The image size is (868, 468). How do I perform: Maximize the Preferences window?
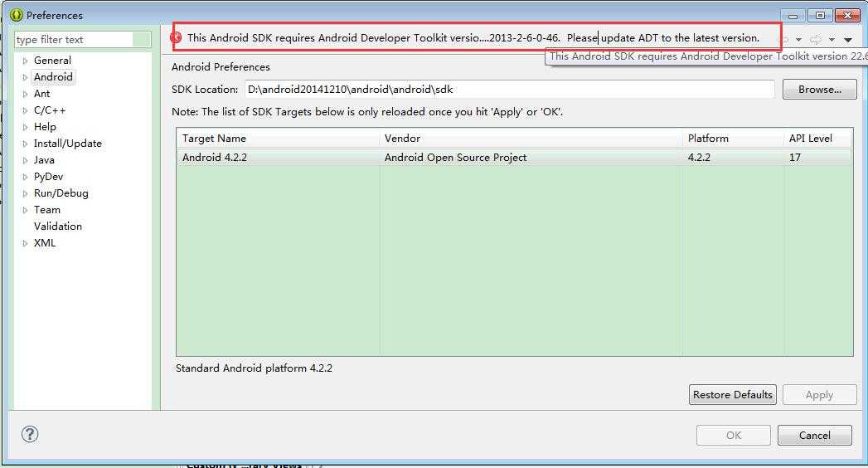821,16
